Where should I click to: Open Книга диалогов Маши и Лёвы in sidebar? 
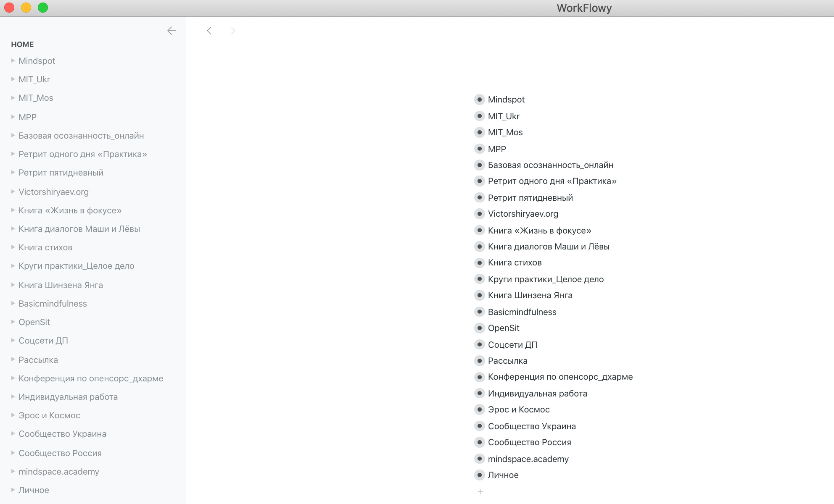coord(79,229)
